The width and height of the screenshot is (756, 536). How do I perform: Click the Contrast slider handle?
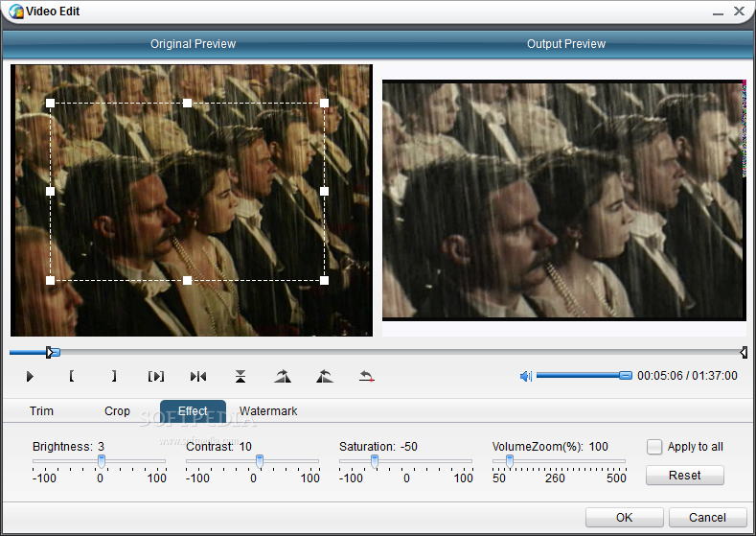pos(260,461)
